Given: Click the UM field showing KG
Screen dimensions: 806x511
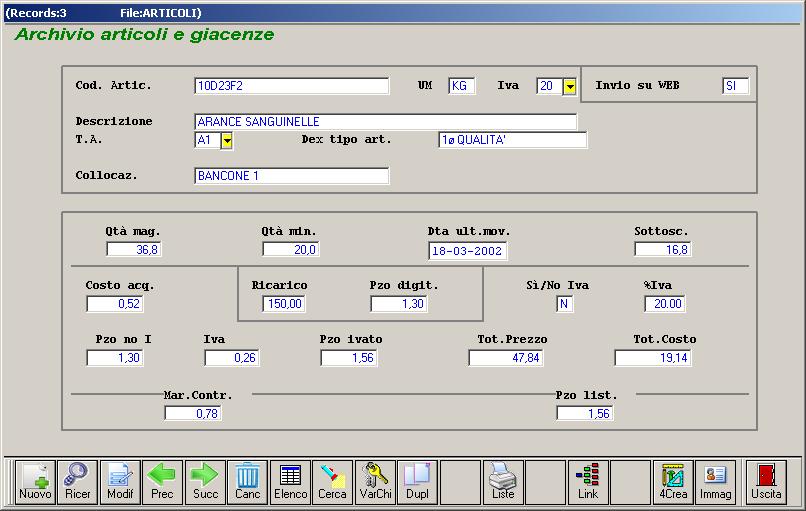Looking at the screenshot, I should coord(462,86).
